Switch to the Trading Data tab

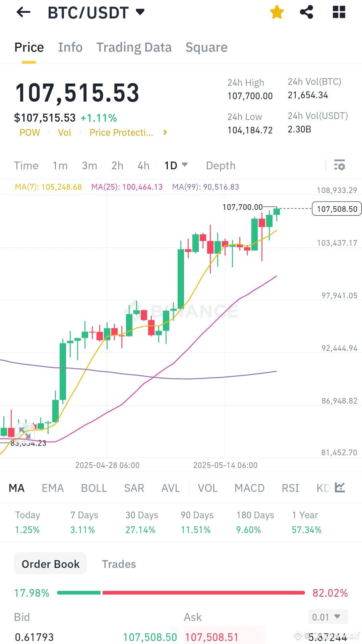click(x=134, y=47)
